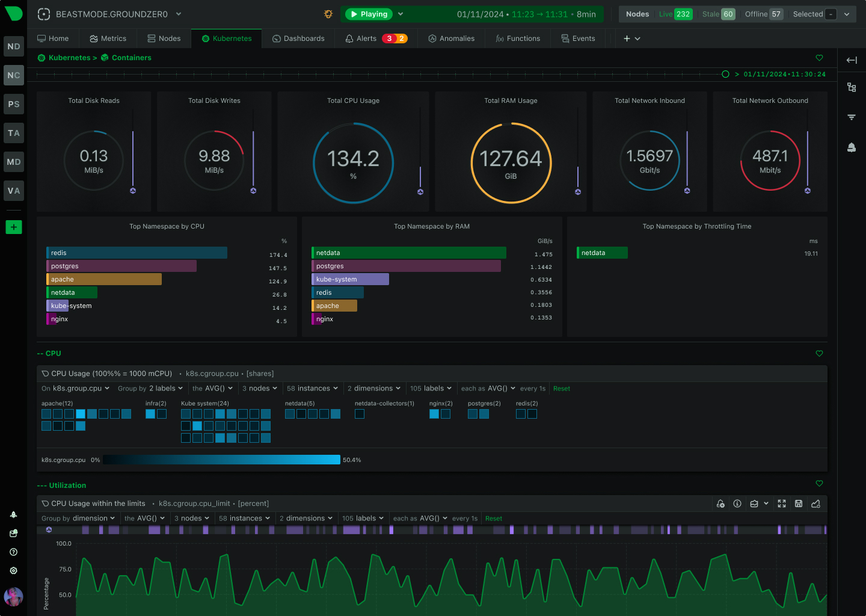Open the metric correlations icon in right sidebar
This screenshot has height=616, width=866.
[851, 87]
